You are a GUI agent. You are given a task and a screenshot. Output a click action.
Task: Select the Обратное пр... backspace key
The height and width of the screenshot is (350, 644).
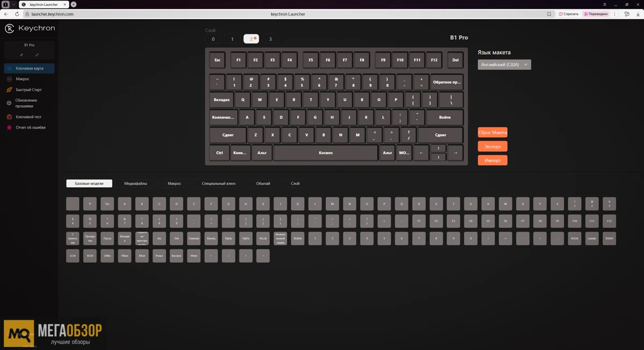(x=447, y=83)
